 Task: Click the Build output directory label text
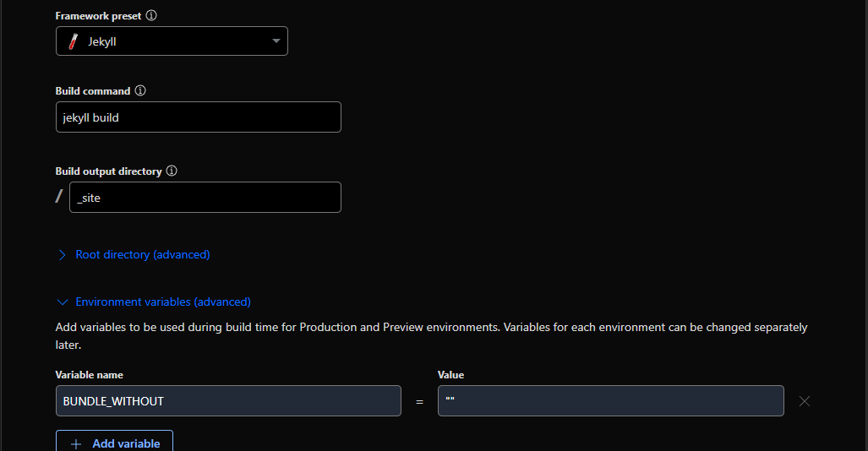click(x=108, y=171)
